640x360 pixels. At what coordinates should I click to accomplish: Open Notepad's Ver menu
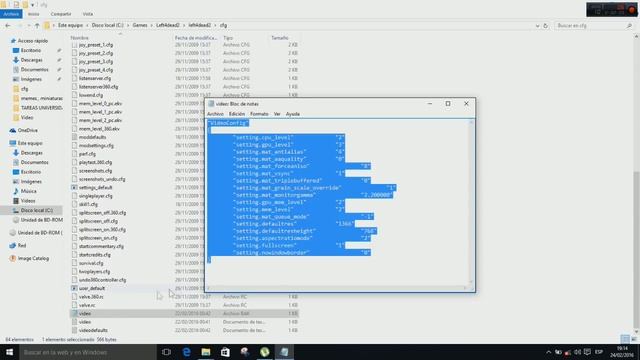pos(277,114)
